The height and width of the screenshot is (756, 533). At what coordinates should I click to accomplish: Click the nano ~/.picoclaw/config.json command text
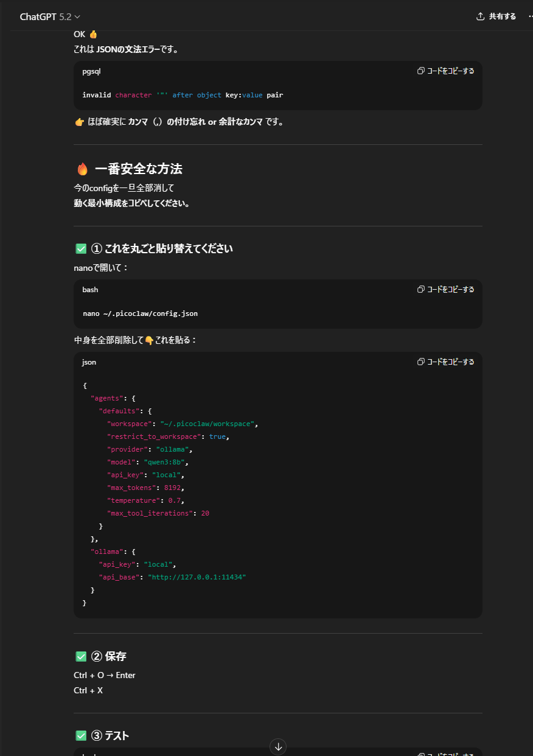click(140, 314)
